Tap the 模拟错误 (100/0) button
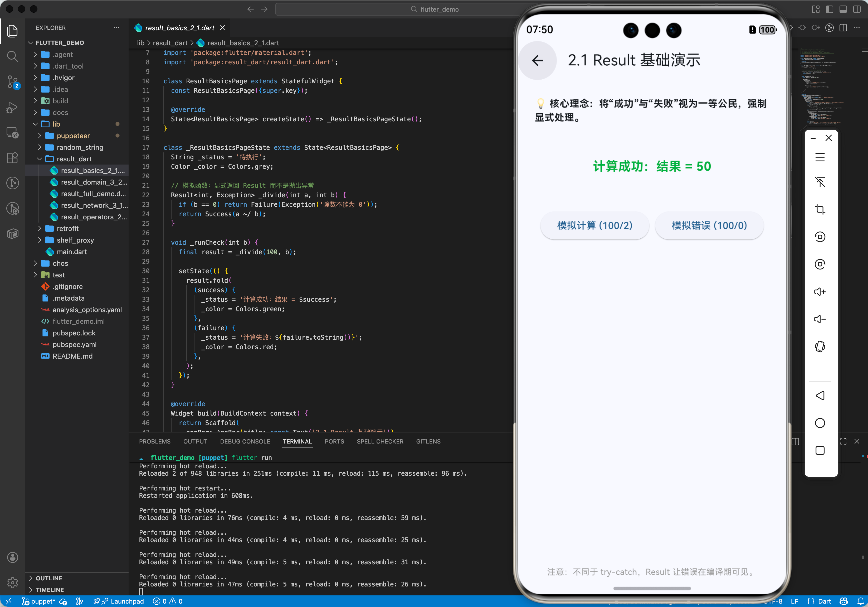This screenshot has width=868, height=607. pos(709,225)
